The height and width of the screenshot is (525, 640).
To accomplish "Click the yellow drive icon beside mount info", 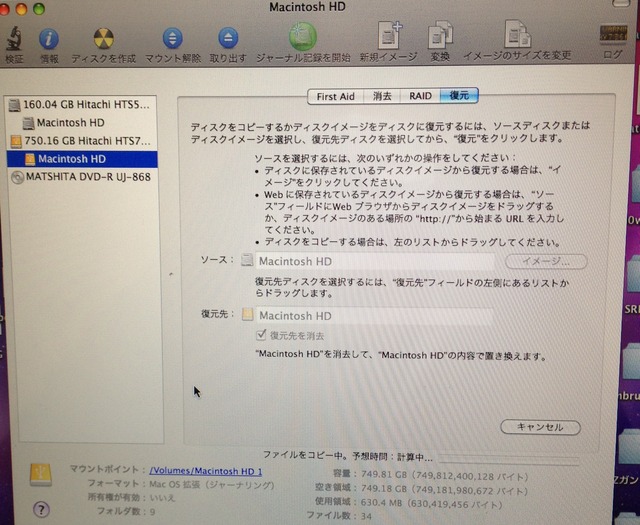I will pyautogui.click(x=41, y=475).
